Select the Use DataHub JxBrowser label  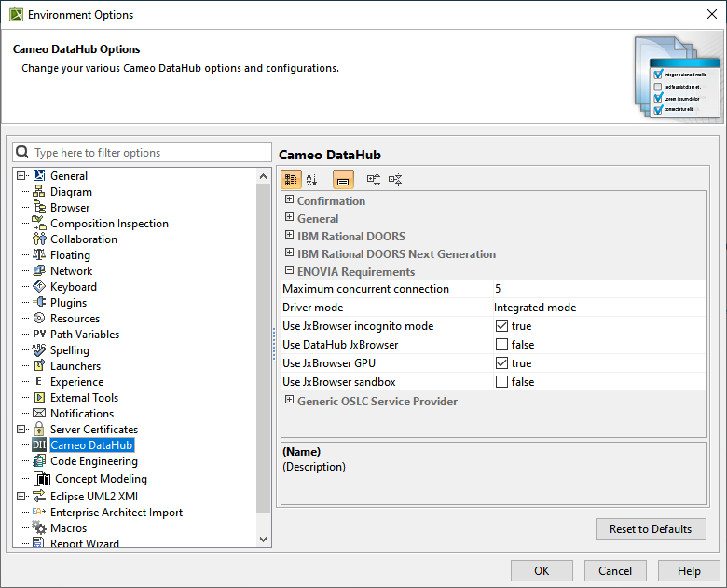(340, 345)
